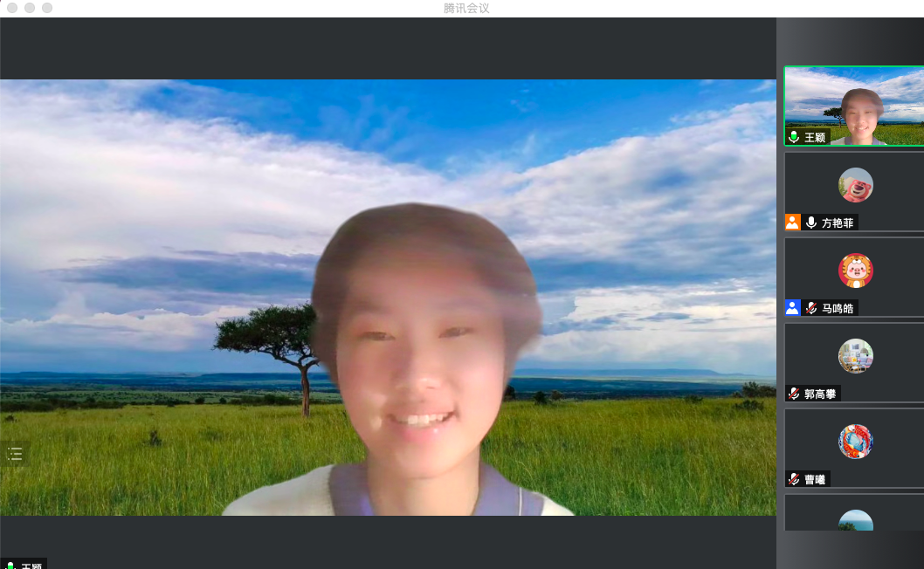
Task: Click the 曹曦 name label
Action: [x=815, y=479]
